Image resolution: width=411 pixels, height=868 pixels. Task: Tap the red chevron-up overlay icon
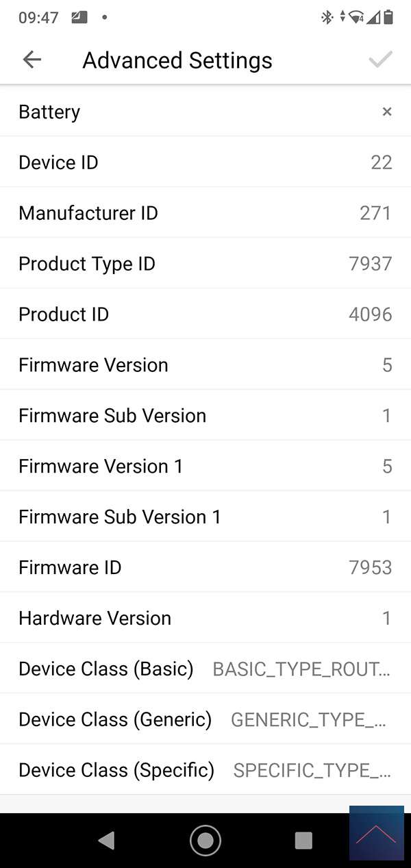pyautogui.click(x=376, y=833)
